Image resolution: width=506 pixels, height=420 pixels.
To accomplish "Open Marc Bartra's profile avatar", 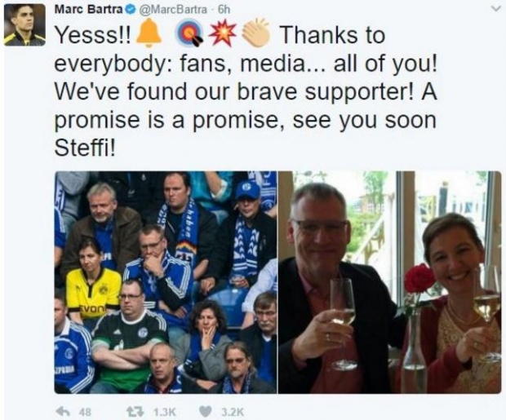I will point(24,24).
